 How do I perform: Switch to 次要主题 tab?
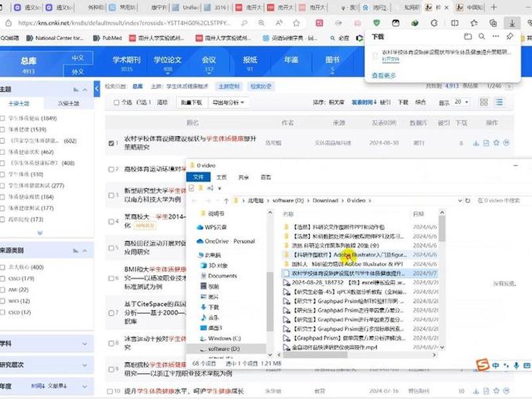68,104
